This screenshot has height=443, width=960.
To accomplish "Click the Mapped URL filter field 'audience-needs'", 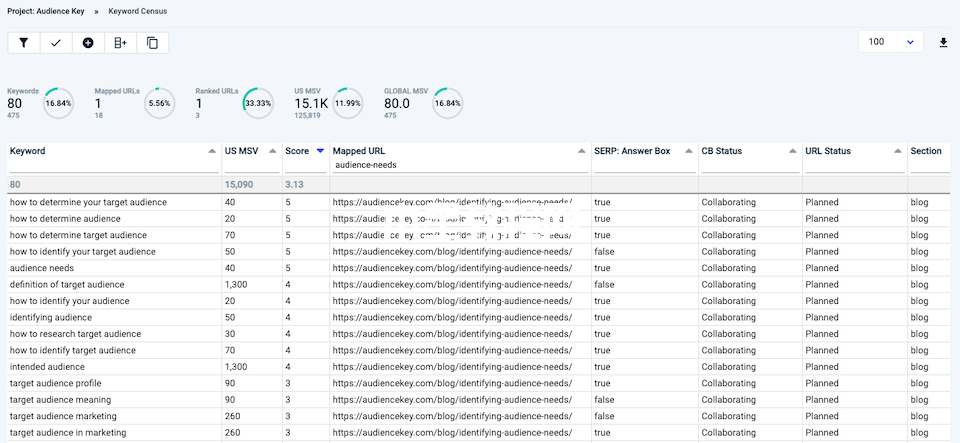I will 459,165.
